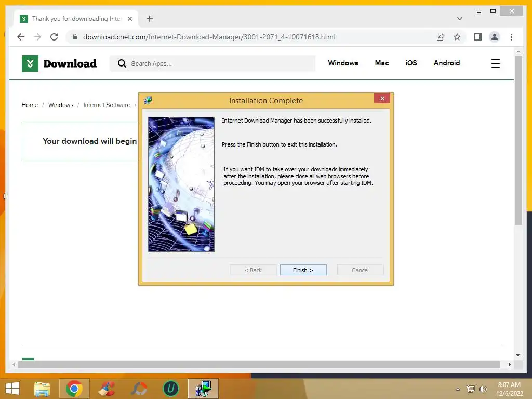The width and height of the screenshot is (532, 399).
Task: Reload the current Chrome page
Action: tap(54, 37)
